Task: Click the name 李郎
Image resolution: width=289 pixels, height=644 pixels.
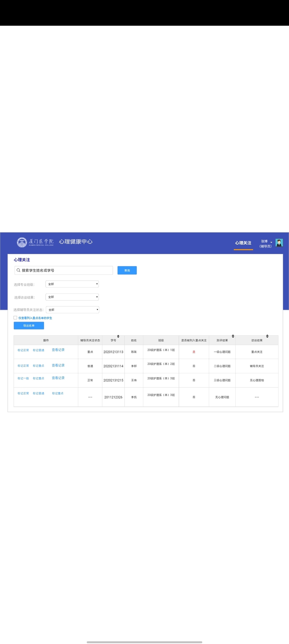Action: pos(134,366)
